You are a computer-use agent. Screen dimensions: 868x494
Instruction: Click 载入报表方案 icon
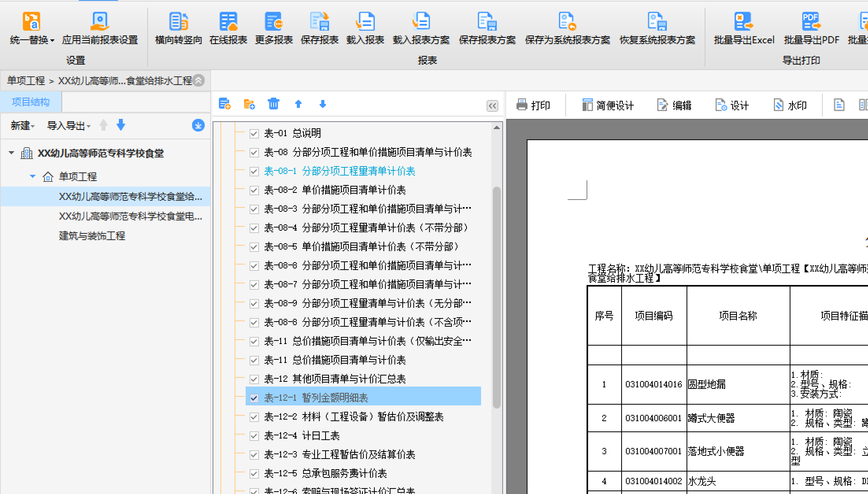click(x=421, y=22)
